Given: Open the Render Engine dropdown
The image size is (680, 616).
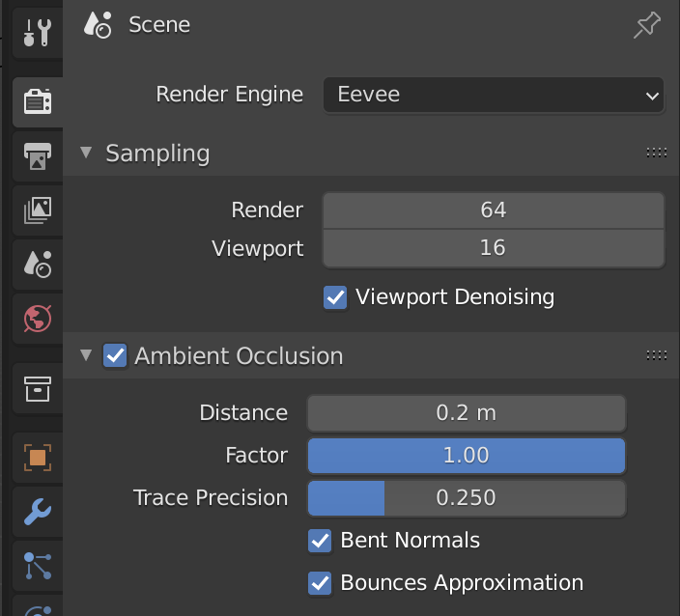Looking at the screenshot, I should click(494, 95).
